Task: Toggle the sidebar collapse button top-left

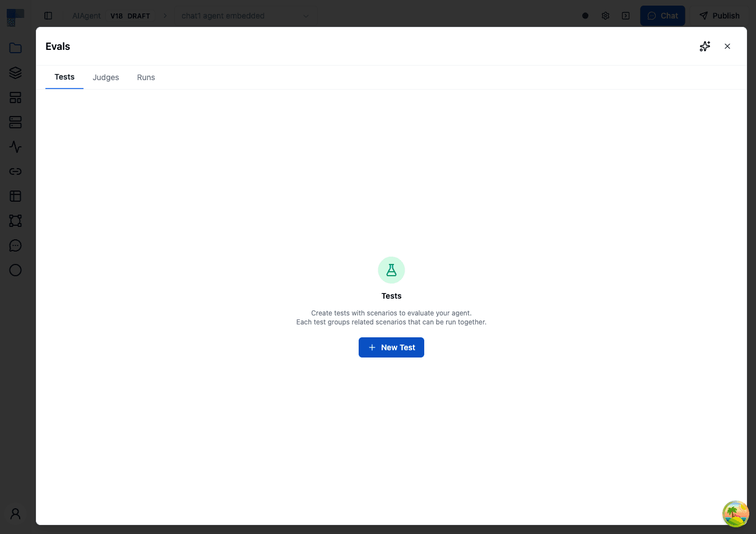Action: 48,16
